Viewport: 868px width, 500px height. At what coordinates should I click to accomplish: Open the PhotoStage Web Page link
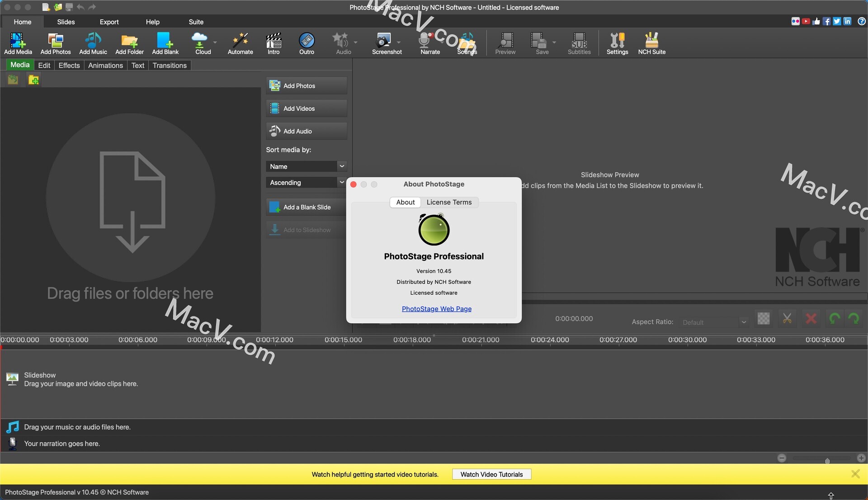[436, 309]
